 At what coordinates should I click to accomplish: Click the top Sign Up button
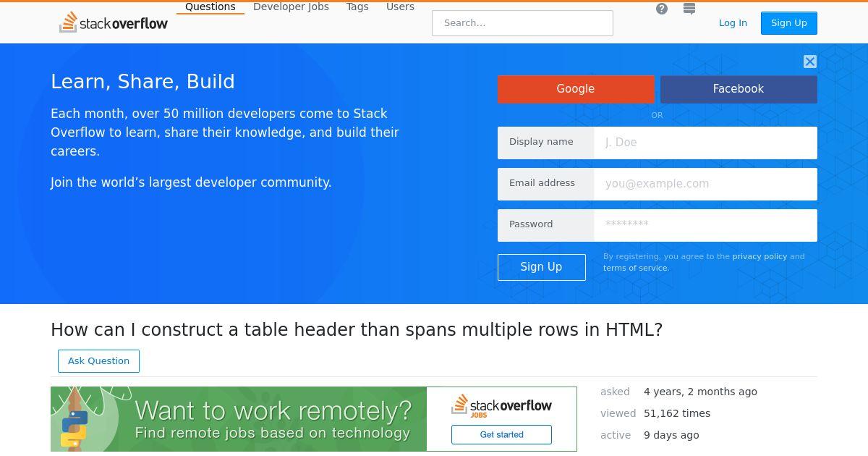pos(789,23)
